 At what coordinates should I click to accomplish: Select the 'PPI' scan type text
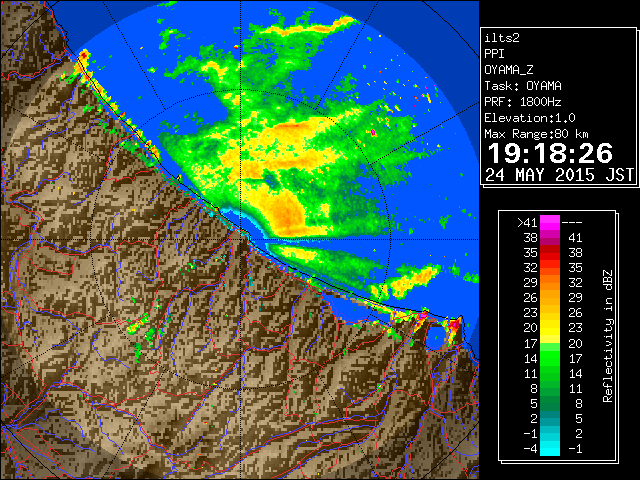494,54
